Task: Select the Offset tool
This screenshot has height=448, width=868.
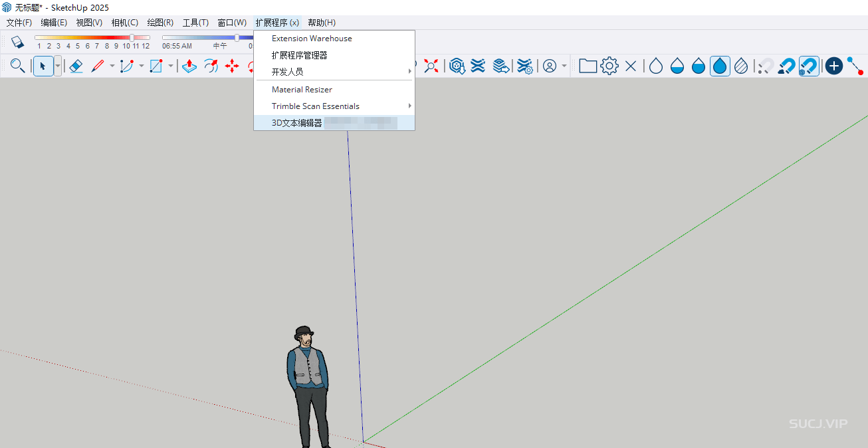Action: [211, 66]
